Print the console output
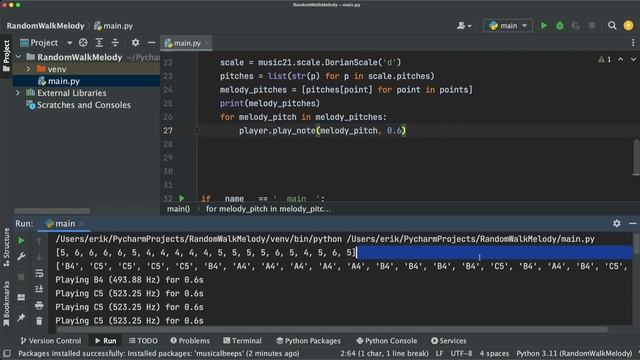The height and width of the screenshot is (360, 640). [x=39, y=305]
